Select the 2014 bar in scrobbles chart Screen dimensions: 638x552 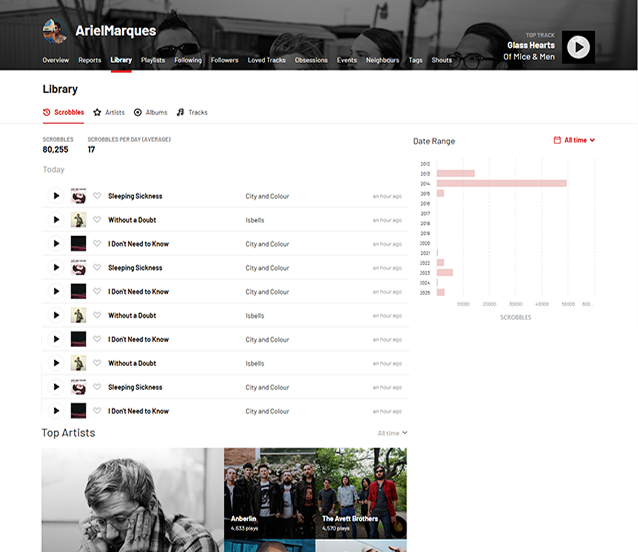(501, 183)
